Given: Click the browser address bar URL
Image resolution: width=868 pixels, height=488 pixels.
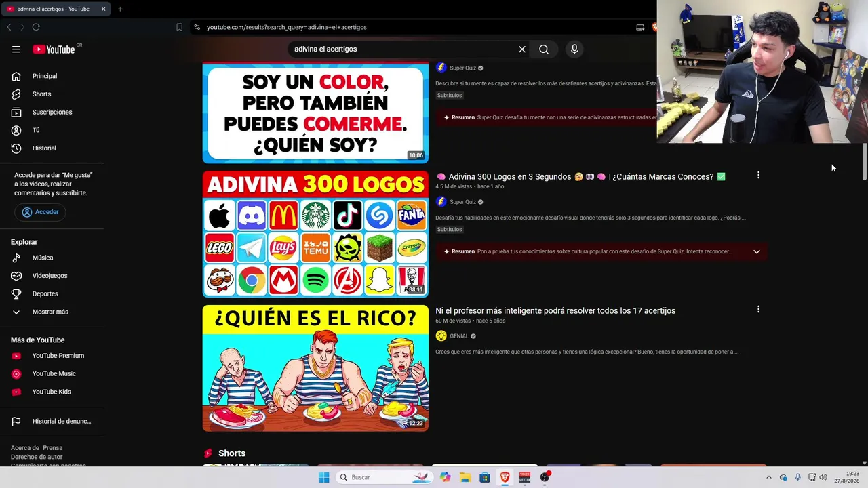Looking at the screenshot, I should 287,27.
